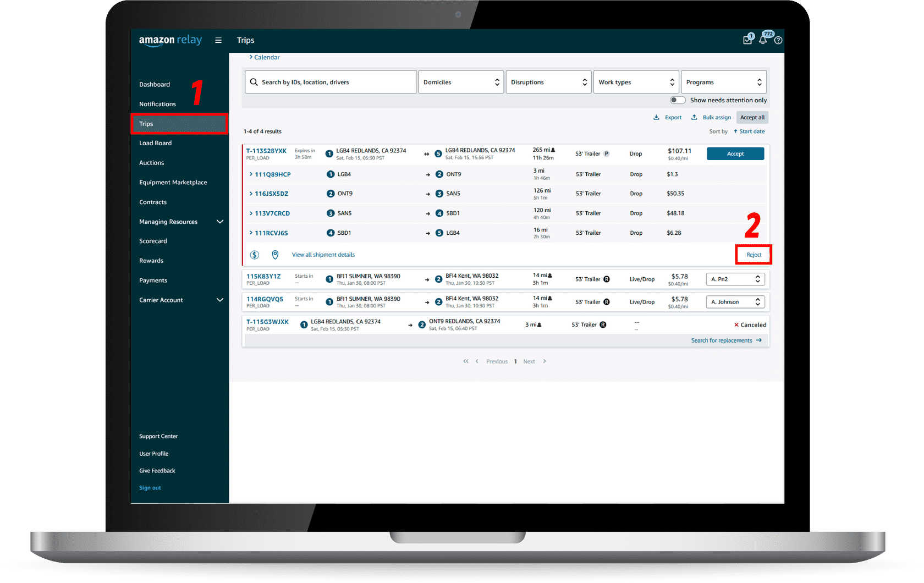This screenshot has height=583, width=924.
Task: Go to Load Board in sidebar
Action: click(x=155, y=143)
